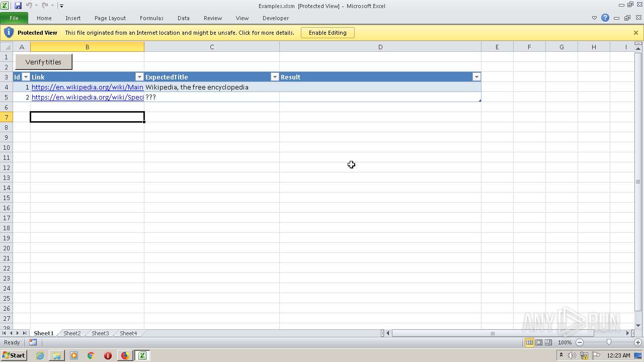
Task: Launch Firefox from the taskbar
Action: (125, 355)
